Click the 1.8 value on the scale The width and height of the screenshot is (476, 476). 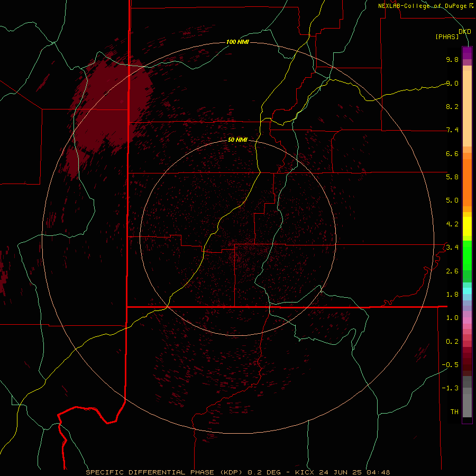[452, 295]
